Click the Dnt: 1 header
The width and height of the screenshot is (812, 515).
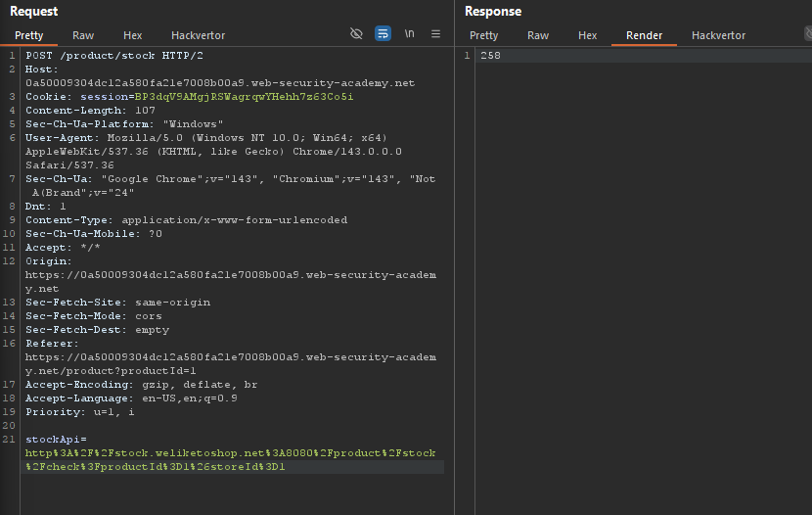(46, 207)
